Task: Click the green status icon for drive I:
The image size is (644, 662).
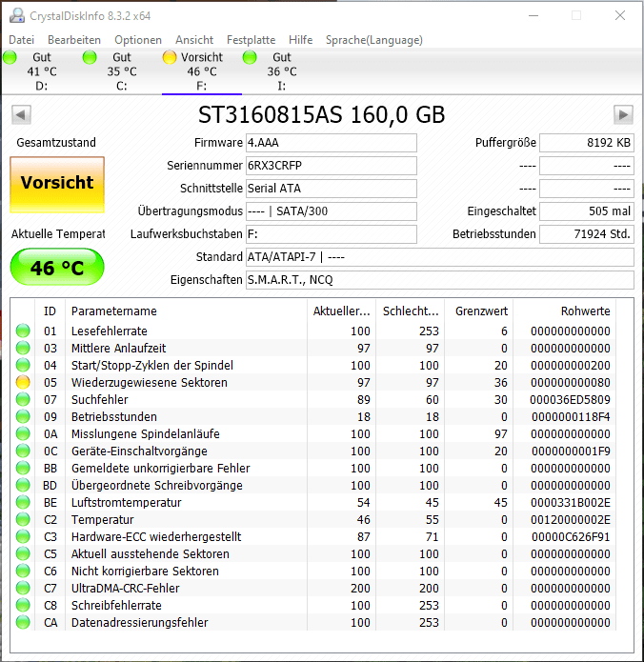Action: click(x=250, y=57)
